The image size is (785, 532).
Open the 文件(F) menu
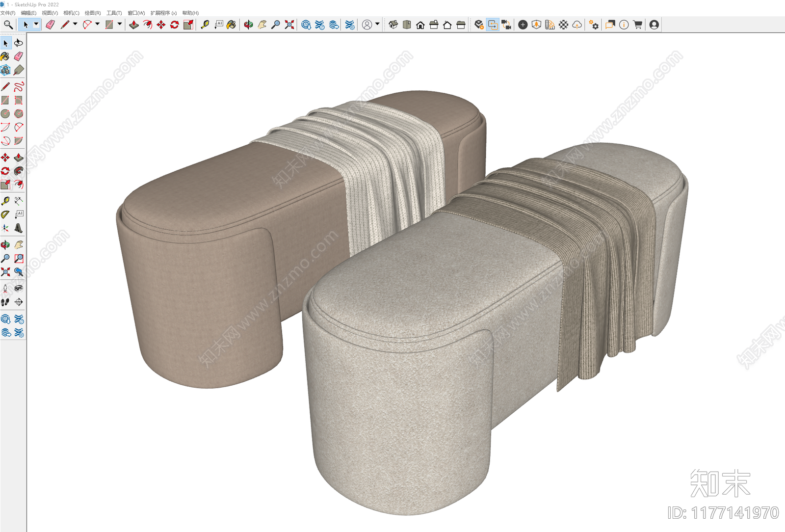(8, 13)
